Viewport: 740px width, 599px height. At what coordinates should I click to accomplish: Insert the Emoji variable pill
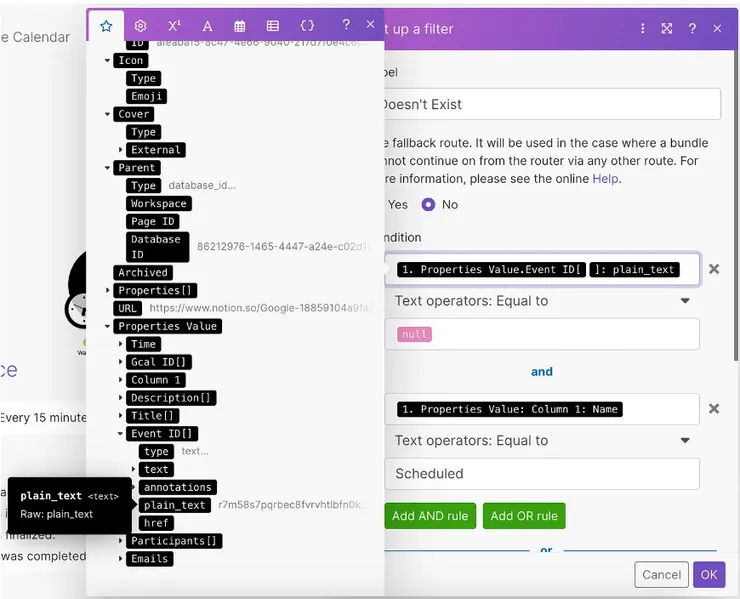click(x=146, y=96)
